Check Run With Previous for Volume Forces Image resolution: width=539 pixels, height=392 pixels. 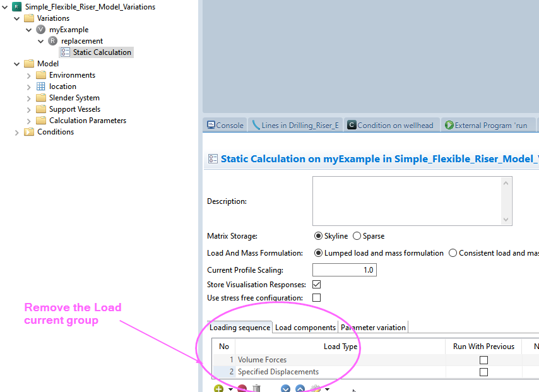click(x=483, y=360)
